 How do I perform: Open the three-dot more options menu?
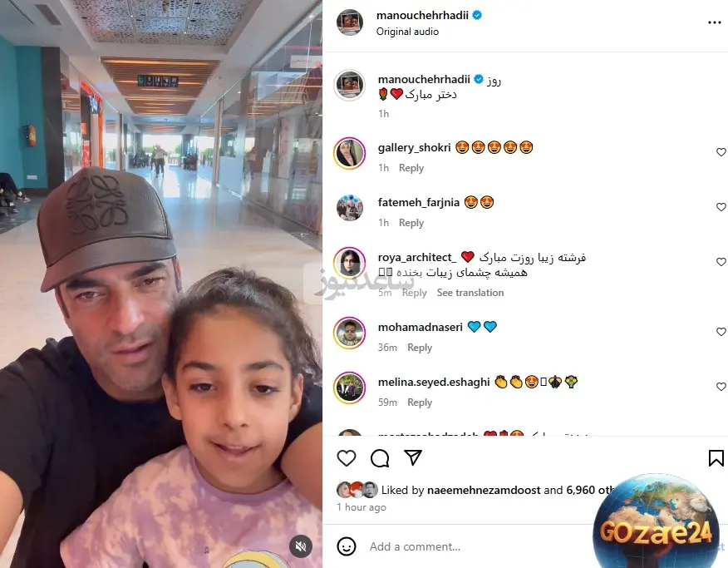pyautogui.click(x=715, y=22)
